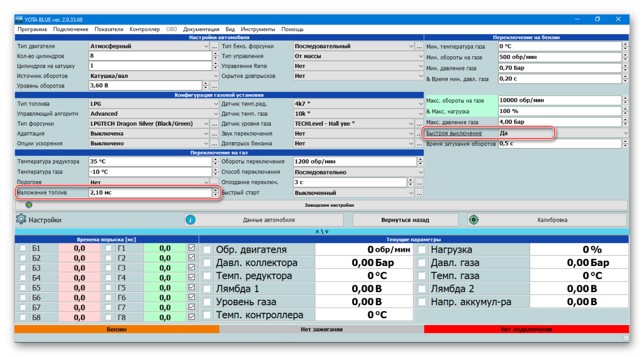The width and height of the screenshot is (644, 357).
Task: Click the Вернуться назад button
Action: click(x=405, y=220)
